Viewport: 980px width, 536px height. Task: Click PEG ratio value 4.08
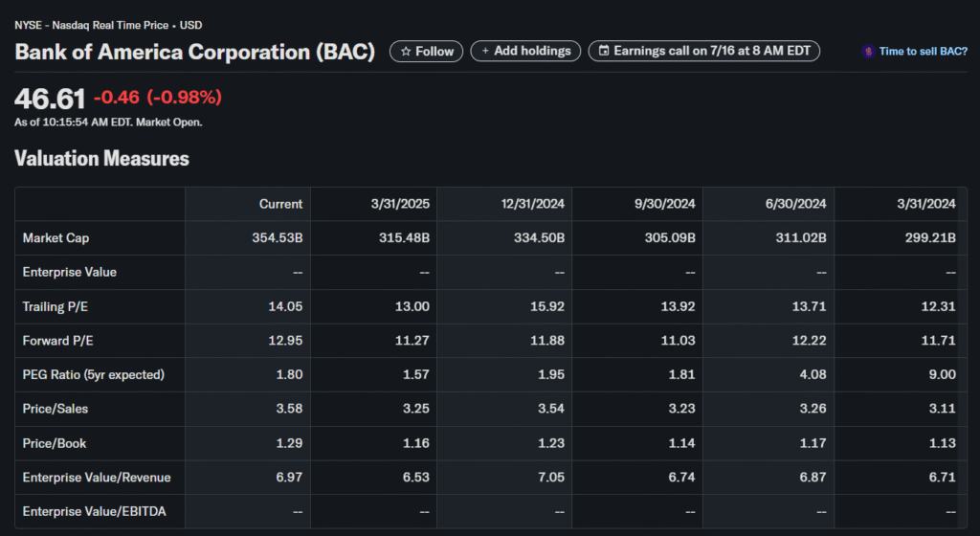(x=813, y=375)
